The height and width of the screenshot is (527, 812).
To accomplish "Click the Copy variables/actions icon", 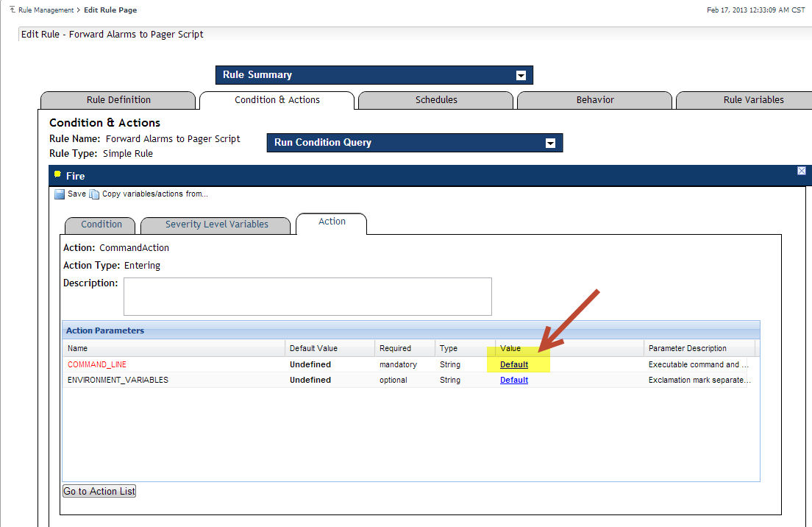I will coord(93,194).
